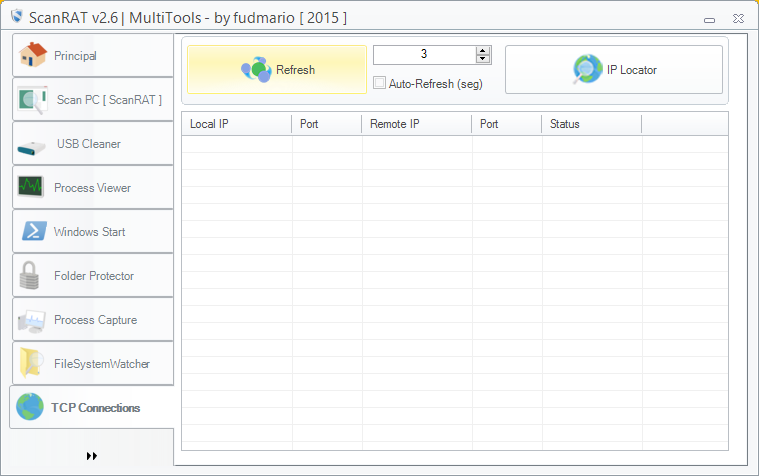Enable the Auto-Refresh (seg) checkbox
759x476 pixels.
point(380,83)
